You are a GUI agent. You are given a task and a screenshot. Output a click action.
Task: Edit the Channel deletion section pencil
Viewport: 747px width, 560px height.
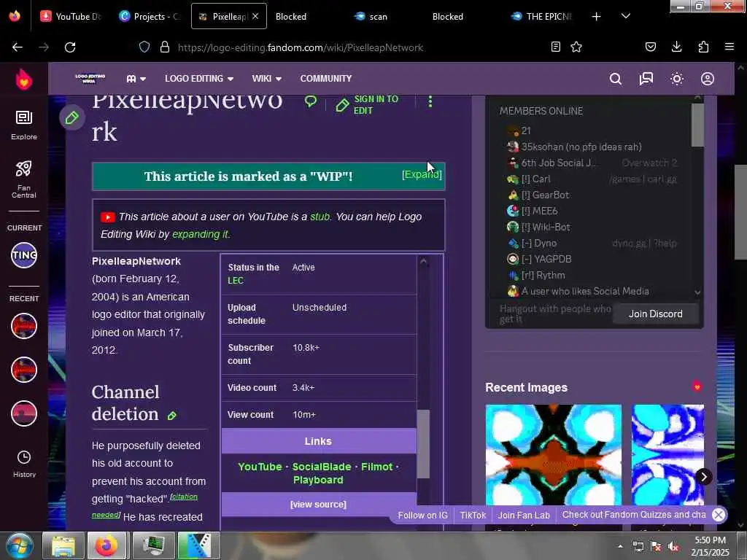[172, 416]
